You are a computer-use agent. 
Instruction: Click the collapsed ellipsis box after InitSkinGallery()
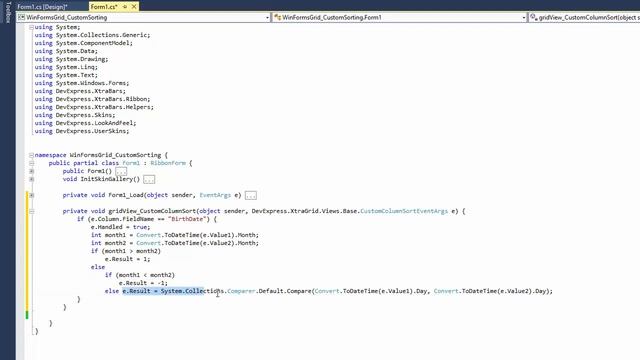(x=149, y=180)
